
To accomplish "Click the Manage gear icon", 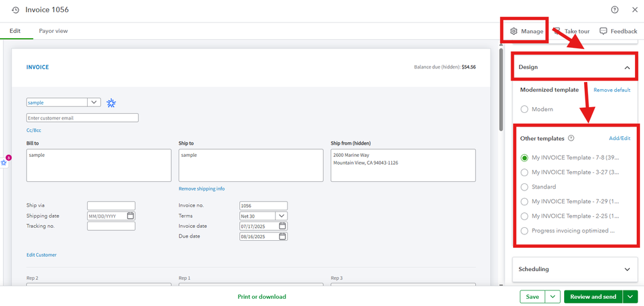I will pyautogui.click(x=514, y=31).
